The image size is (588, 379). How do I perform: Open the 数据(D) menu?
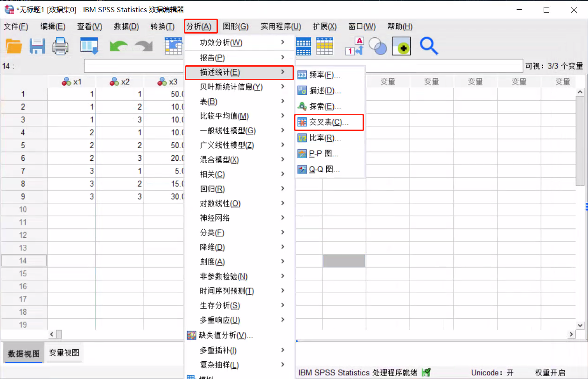tap(126, 27)
